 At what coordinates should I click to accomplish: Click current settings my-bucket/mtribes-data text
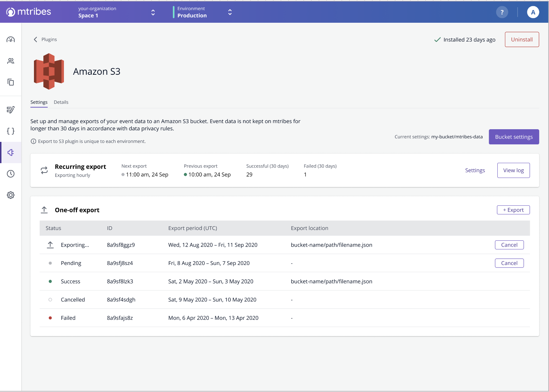tap(457, 137)
